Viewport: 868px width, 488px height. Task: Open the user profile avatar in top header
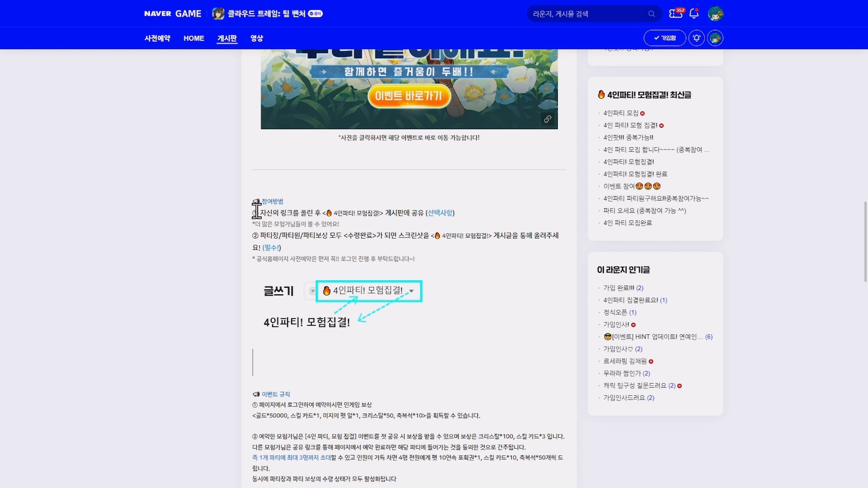coord(716,14)
